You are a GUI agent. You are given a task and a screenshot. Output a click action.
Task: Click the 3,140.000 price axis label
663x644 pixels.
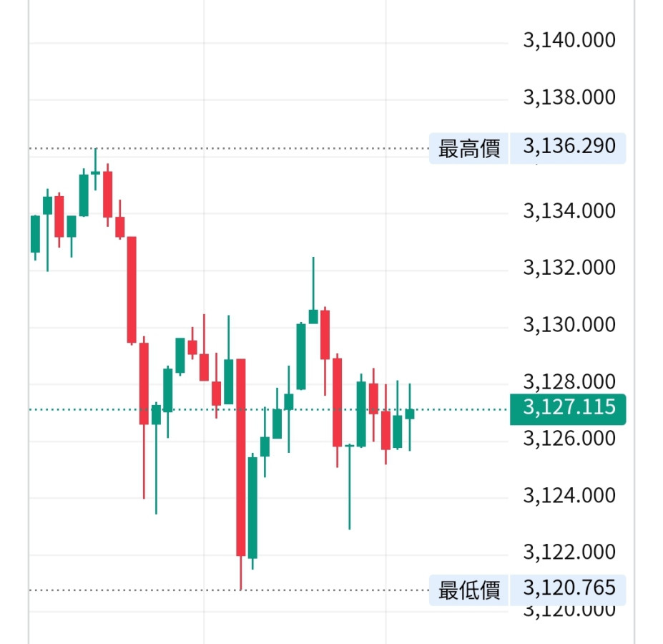click(x=569, y=40)
